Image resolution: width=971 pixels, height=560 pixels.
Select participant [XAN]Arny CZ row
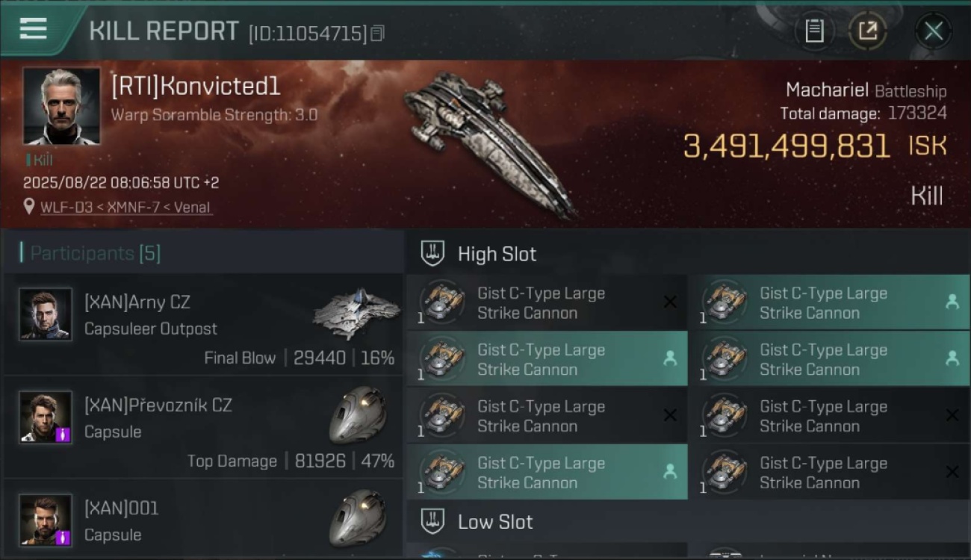point(203,324)
